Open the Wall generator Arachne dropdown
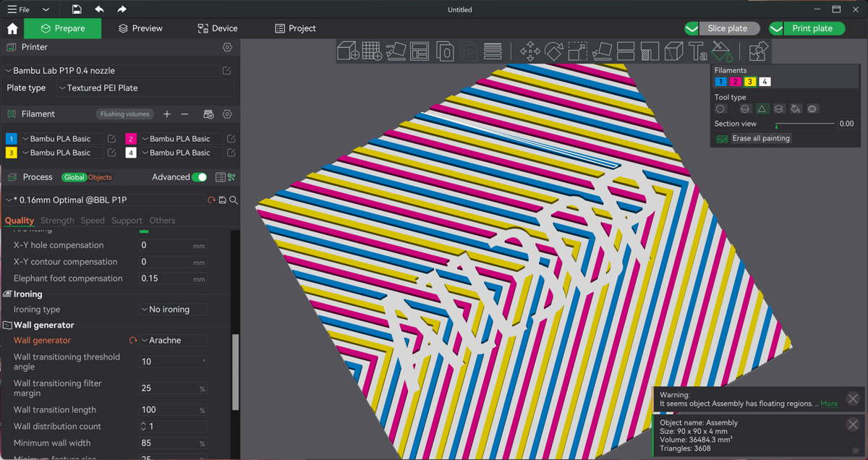Viewport: 868px width, 460px height. click(173, 341)
